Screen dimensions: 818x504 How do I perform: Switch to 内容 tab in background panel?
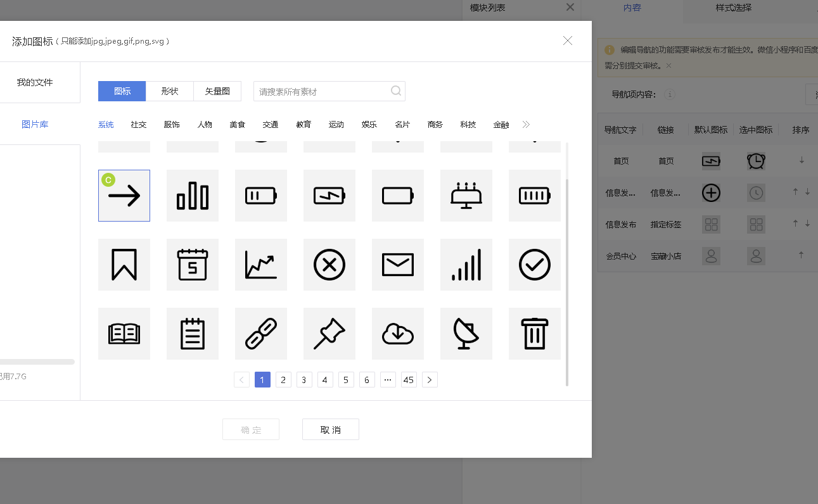click(x=632, y=8)
